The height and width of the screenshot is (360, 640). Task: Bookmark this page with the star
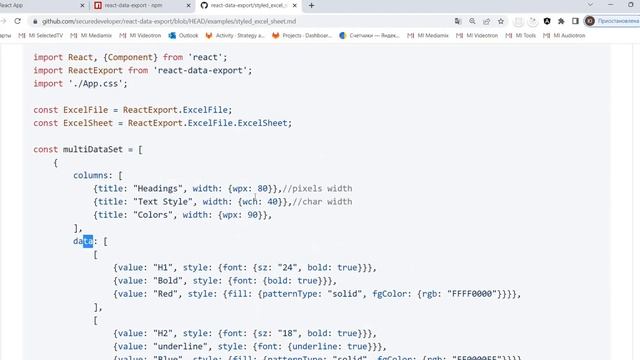tap(501, 21)
